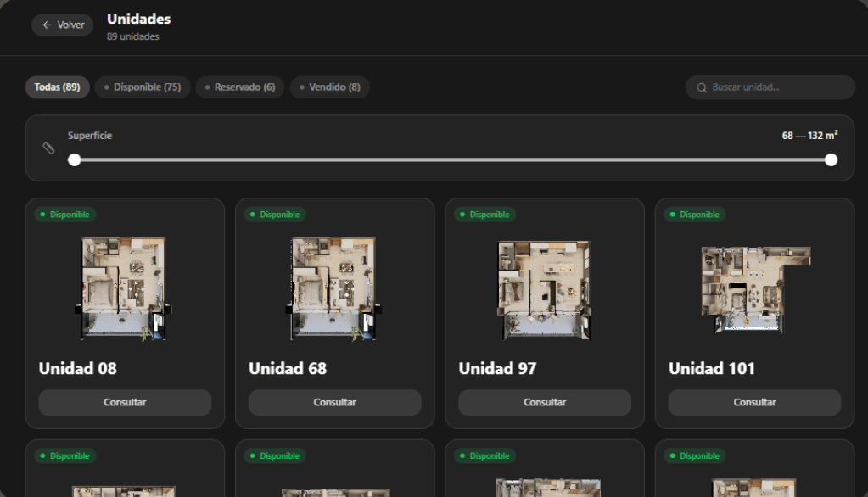Filter by Reservado (6) units
This screenshot has width=868, height=497.
point(239,87)
